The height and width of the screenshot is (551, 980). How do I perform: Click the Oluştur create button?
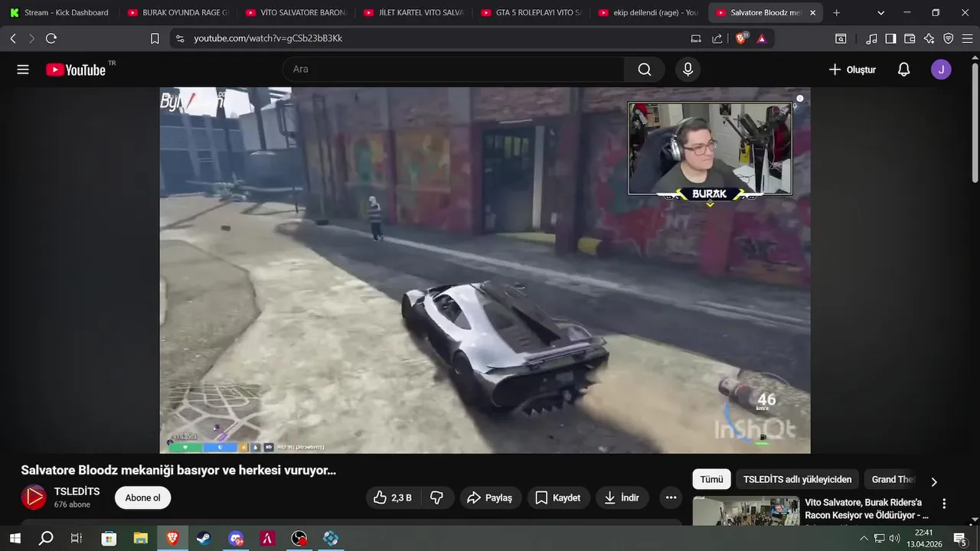(852, 70)
